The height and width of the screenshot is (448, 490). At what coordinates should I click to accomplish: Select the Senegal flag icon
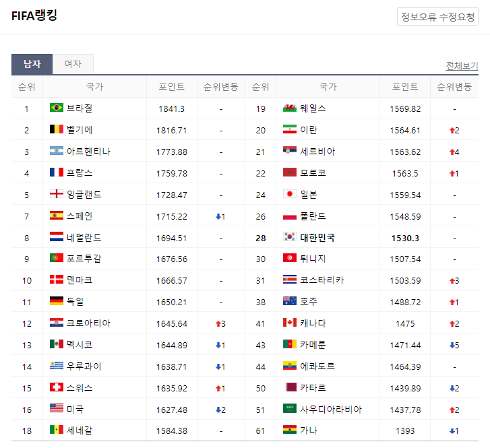pyautogui.click(x=57, y=430)
